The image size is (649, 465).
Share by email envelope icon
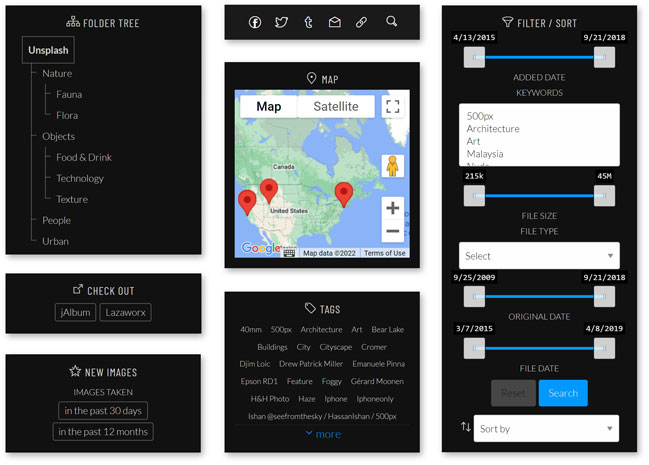point(335,22)
